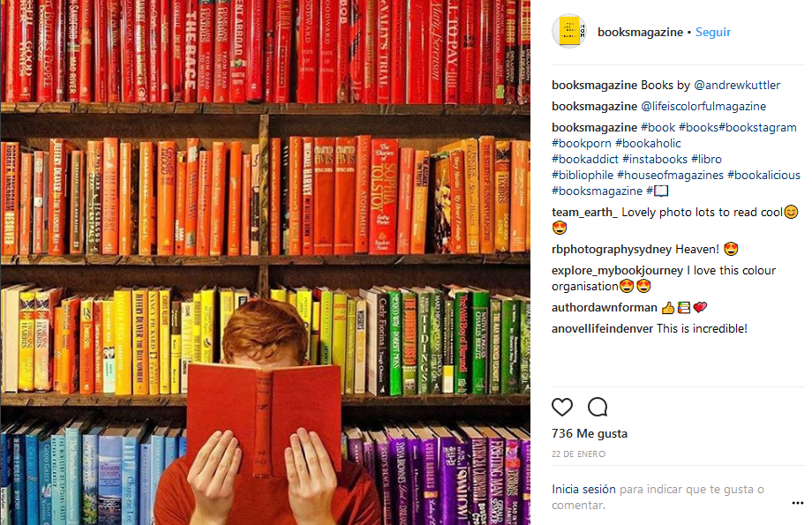Open the #bibliophile hashtag
Screen dimensions: 812x525
(583, 175)
